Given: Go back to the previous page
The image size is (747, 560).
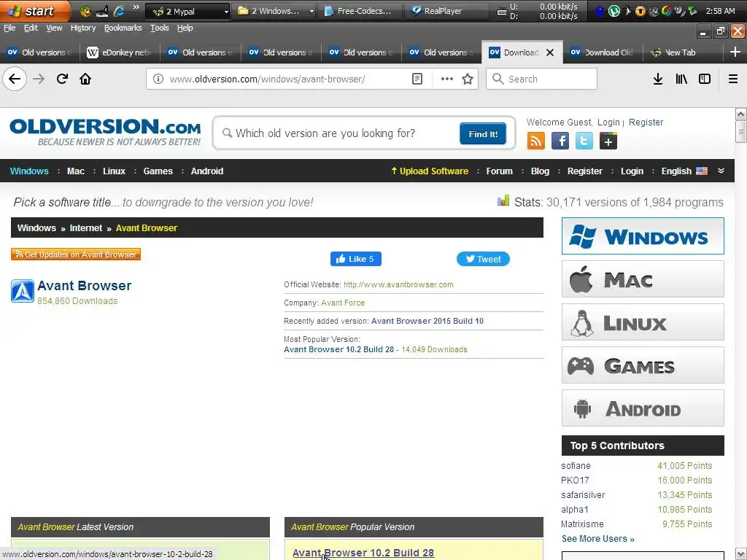Looking at the screenshot, I should click(15, 79).
